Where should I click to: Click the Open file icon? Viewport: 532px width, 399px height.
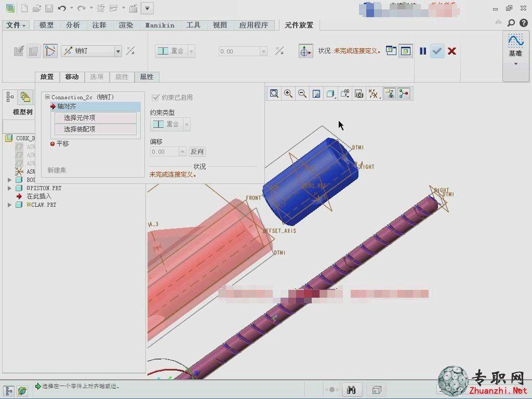pos(37,8)
